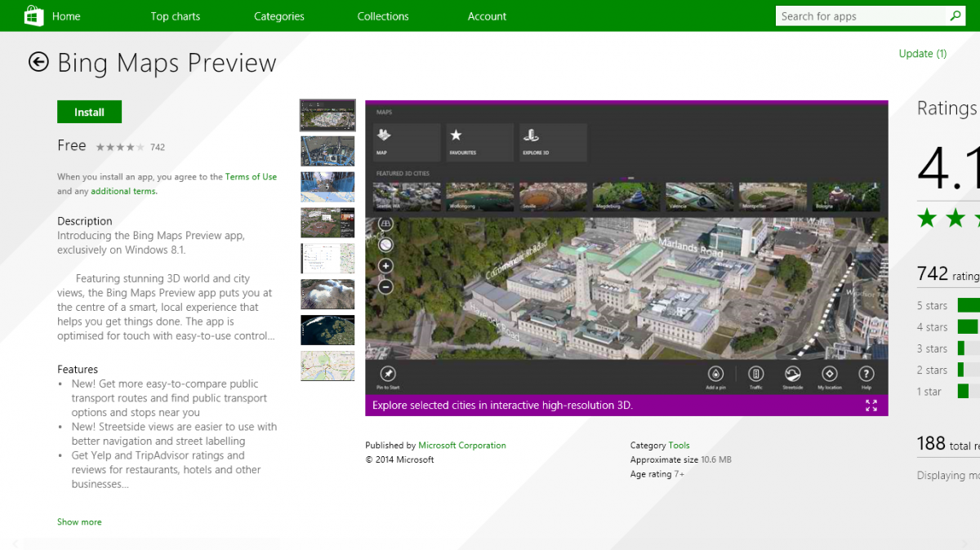980x550 pixels.
Task: Open the additional terms link
Action: tap(123, 191)
